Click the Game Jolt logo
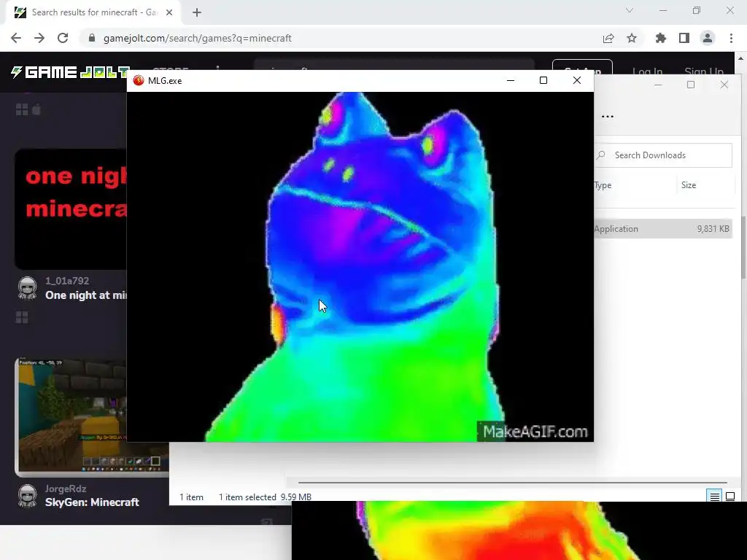 click(70, 72)
